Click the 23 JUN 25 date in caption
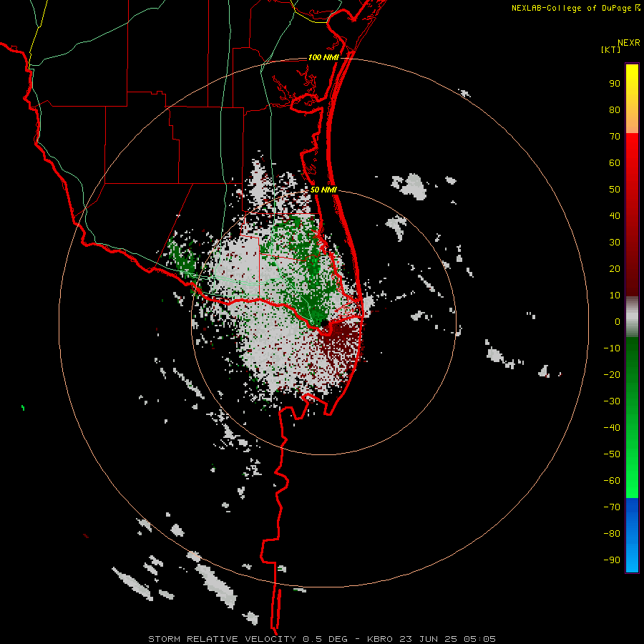The height and width of the screenshot is (644, 644). 429,639
